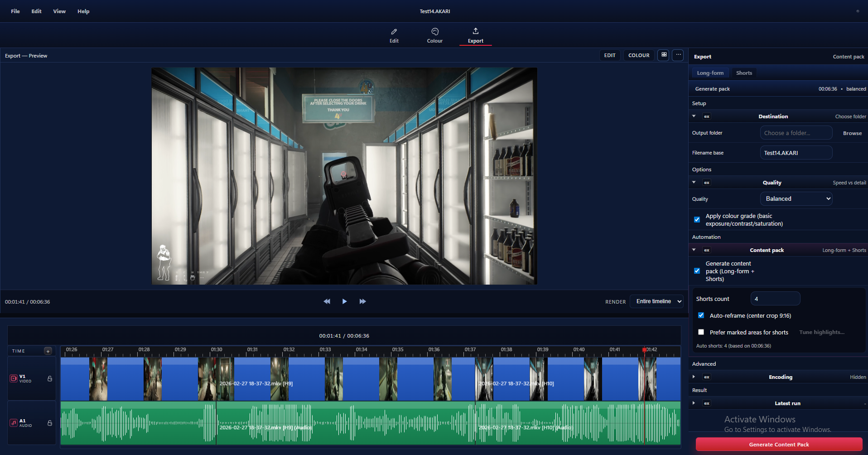
Task: Enable Prefer marked areas for shorts
Action: (701, 332)
